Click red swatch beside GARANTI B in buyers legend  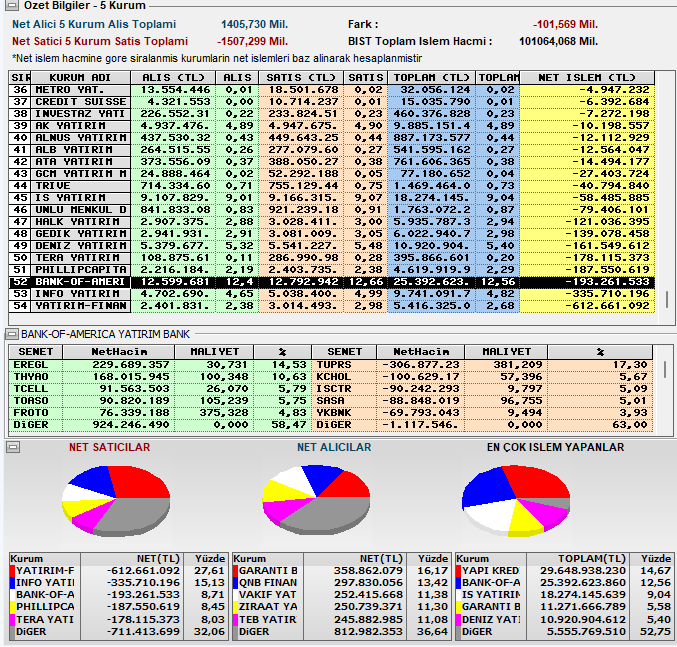[x=235, y=571]
